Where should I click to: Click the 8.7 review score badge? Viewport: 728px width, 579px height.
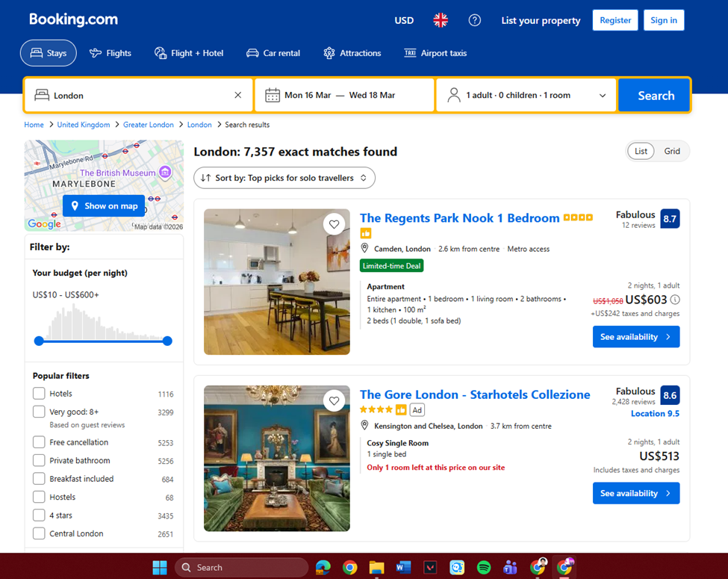pos(670,219)
